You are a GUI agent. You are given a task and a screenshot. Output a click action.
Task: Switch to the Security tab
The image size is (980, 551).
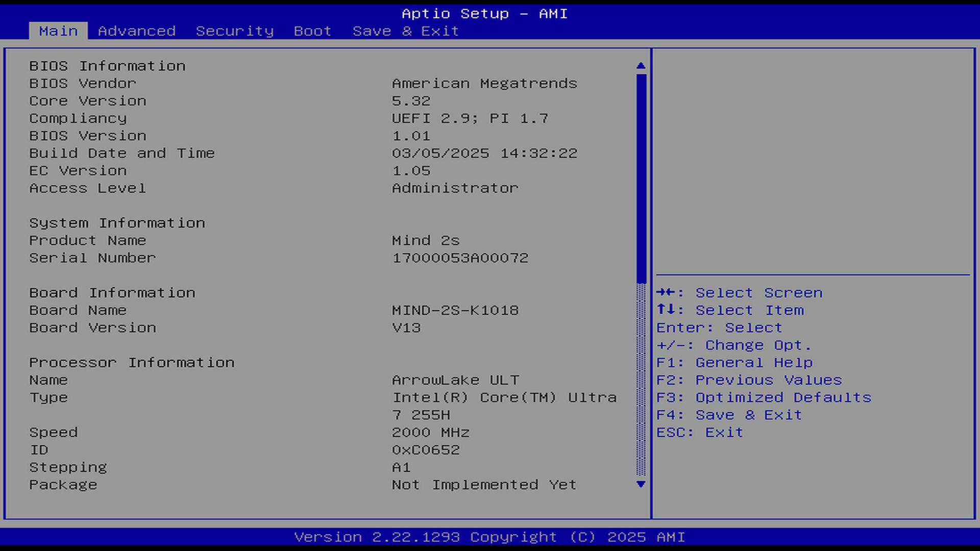point(235,31)
